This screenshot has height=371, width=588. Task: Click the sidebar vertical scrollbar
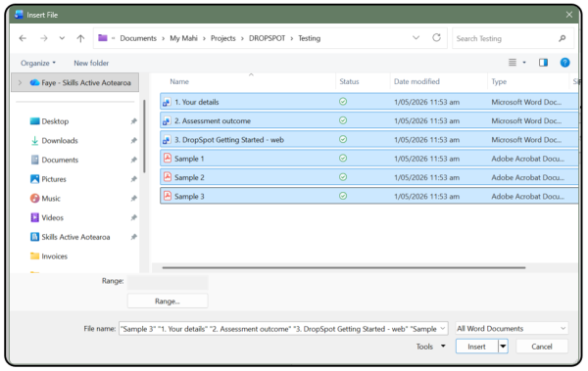pos(144,136)
